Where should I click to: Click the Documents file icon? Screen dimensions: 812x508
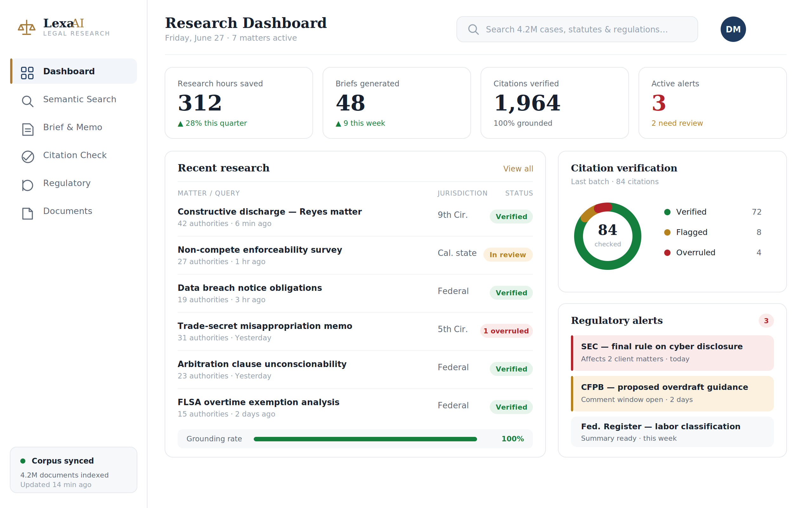pyautogui.click(x=28, y=213)
